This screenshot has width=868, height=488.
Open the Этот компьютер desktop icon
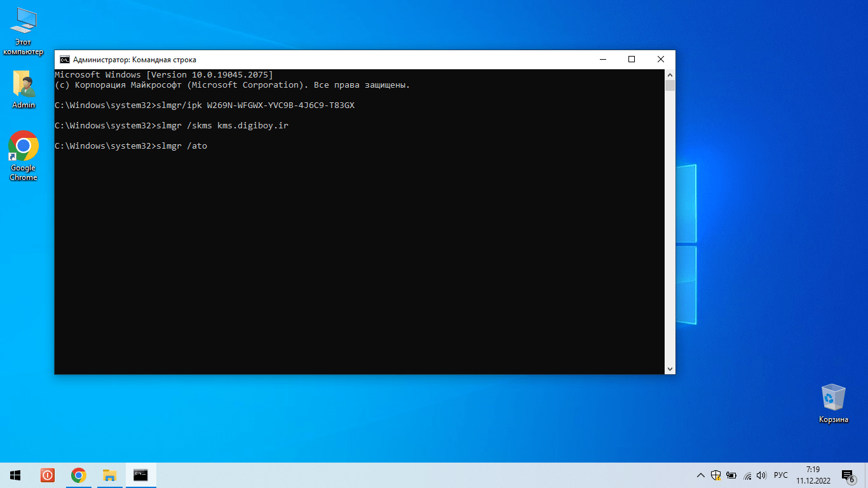pos(24,30)
